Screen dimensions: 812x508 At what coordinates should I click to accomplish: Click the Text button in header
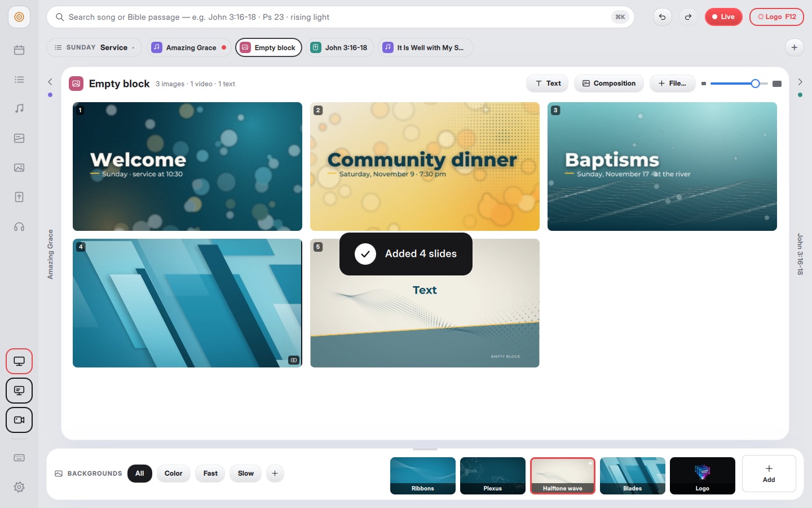[548, 84]
